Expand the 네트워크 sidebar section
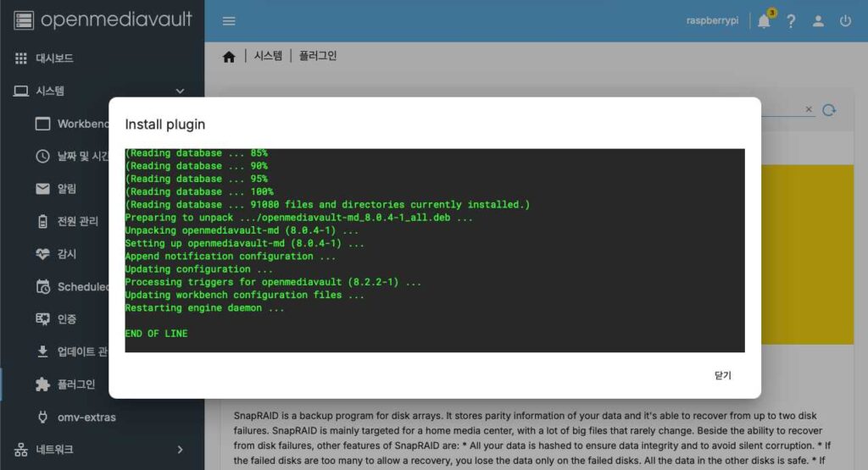Viewport: 868px width, 470px height. [x=102, y=450]
